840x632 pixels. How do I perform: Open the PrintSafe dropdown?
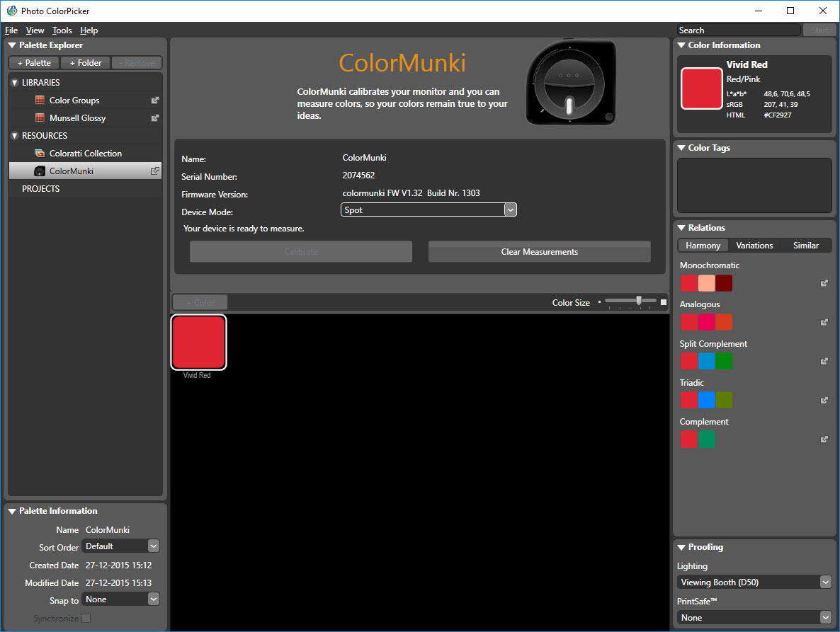(x=754, y=618)
